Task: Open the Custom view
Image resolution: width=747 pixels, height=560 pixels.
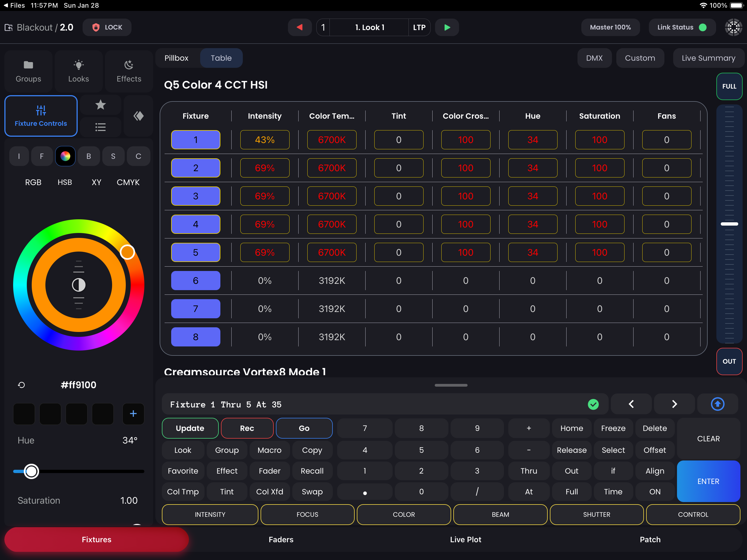Action: click(640, 58)
